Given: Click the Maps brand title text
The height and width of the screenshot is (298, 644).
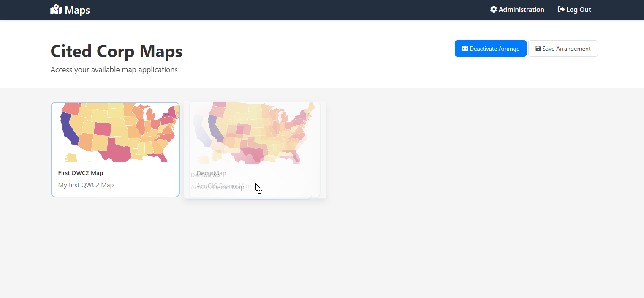Looking at the screenshot, I should point(77,10).
